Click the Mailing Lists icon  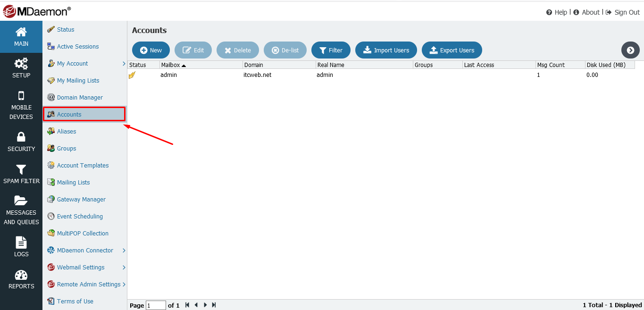[51, 182]
